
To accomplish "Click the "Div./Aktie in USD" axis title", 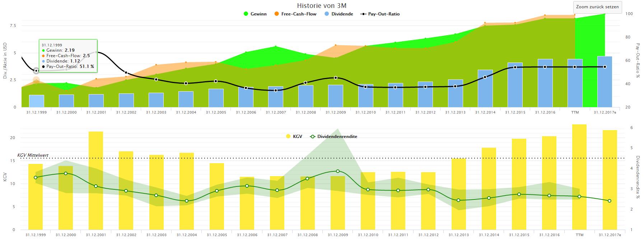I will (5, 61).
